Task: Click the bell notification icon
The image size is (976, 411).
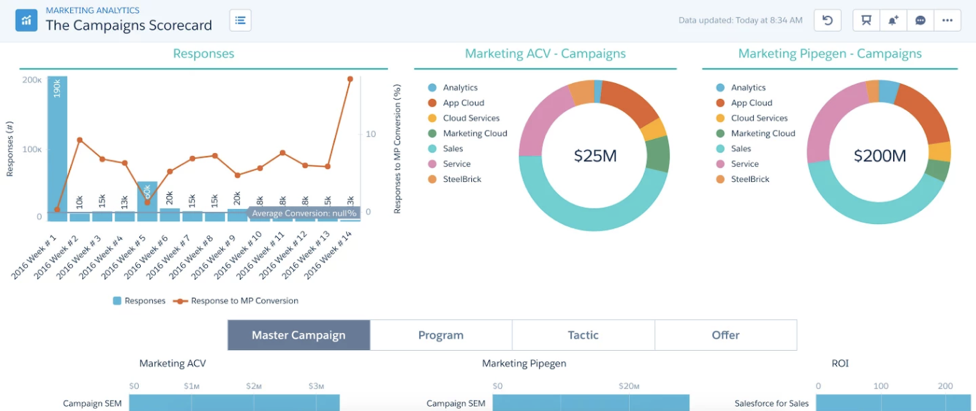Action: pyautogui.click(x=893, y=20)
